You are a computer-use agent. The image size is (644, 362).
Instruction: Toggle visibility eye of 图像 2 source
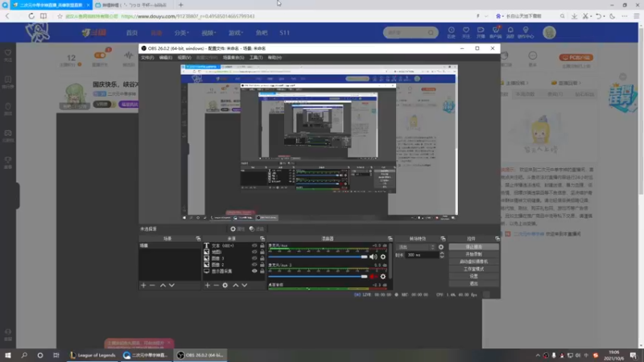pos(254,265)
